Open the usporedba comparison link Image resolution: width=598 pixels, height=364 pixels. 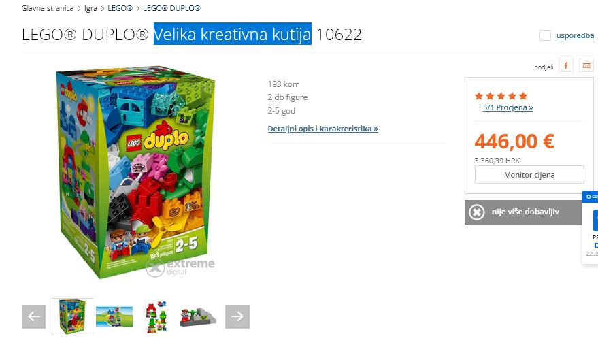coord(575,35)
